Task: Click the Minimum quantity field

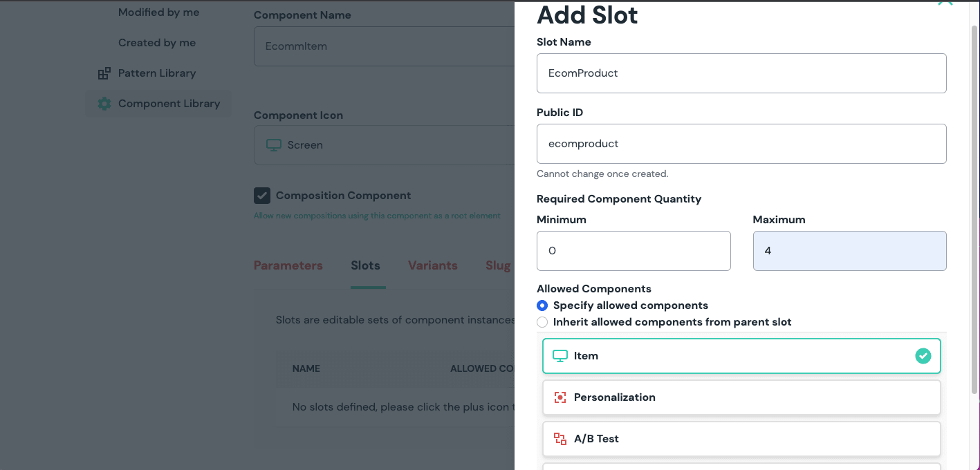Action: 634,251
